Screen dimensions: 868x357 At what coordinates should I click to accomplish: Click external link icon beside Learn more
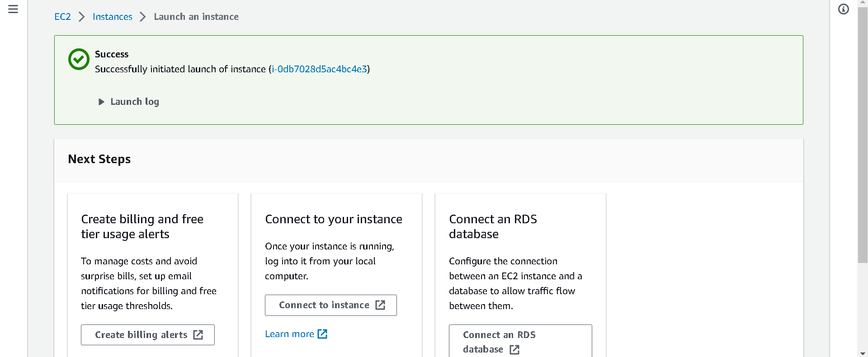click(x=322, y=334)
